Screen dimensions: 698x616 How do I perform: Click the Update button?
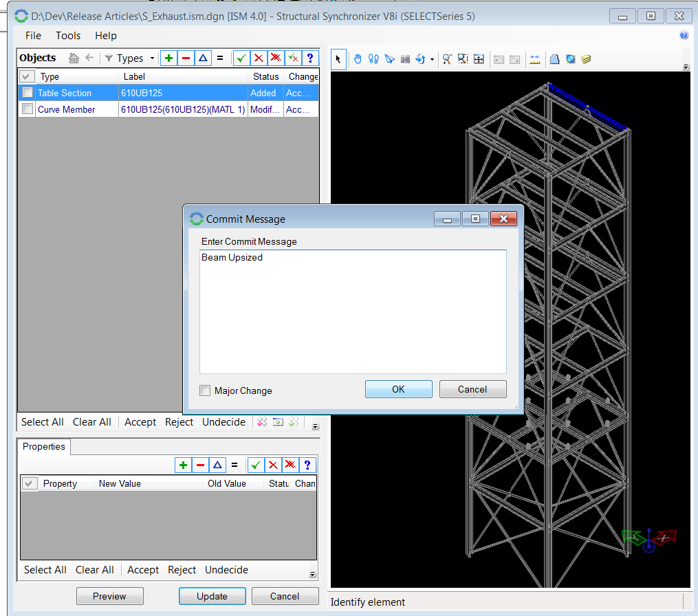[212, 596]
